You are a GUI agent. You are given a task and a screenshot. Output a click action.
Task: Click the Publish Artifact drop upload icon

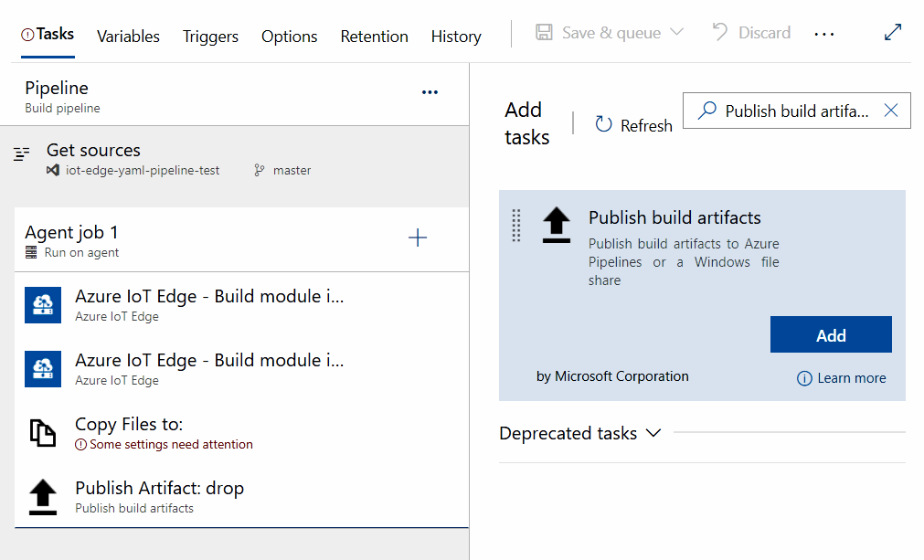[43, 496]
